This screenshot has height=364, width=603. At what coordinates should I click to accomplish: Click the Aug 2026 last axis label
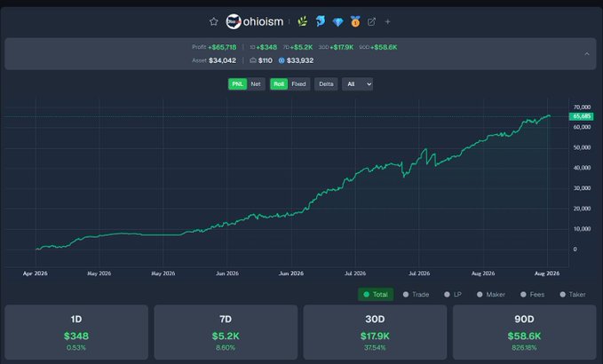pos(547,273)
